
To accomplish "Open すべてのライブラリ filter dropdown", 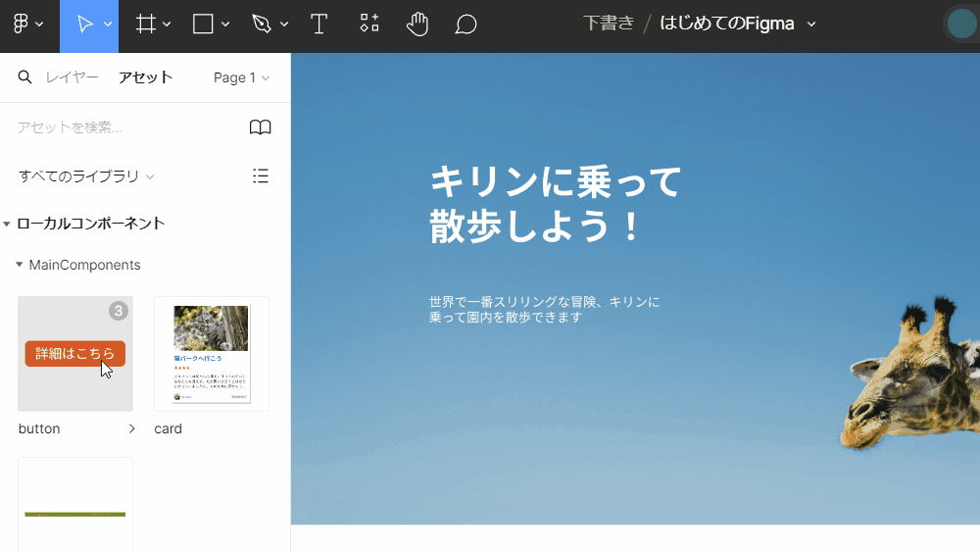I will click(x=86, y=176).
